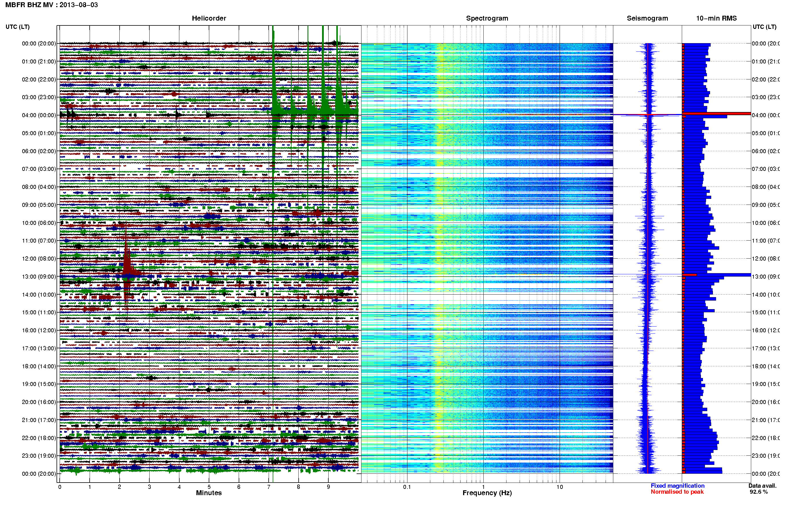Image resolution: width=812 pixels, height=508 pixels.
Task: Click Helicorder time label 20:00 (16:00)
Action: click(x=39, y=402)
